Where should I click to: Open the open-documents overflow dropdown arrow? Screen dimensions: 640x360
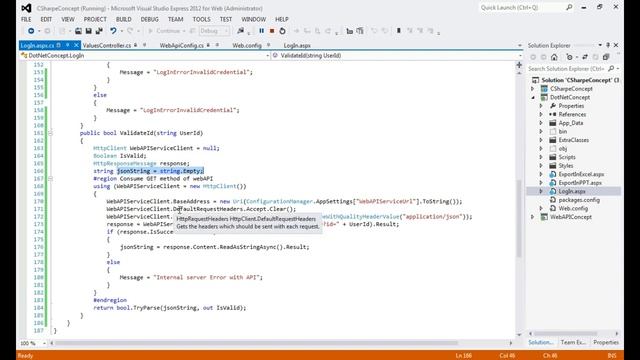pos(520,46)
